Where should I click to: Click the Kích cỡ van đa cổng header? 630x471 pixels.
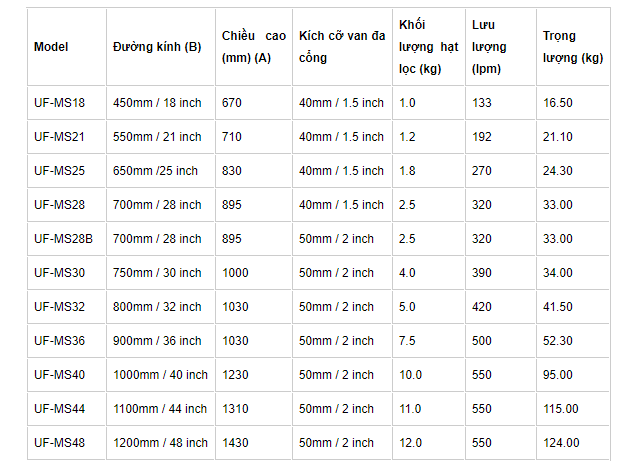click(342, 47)
